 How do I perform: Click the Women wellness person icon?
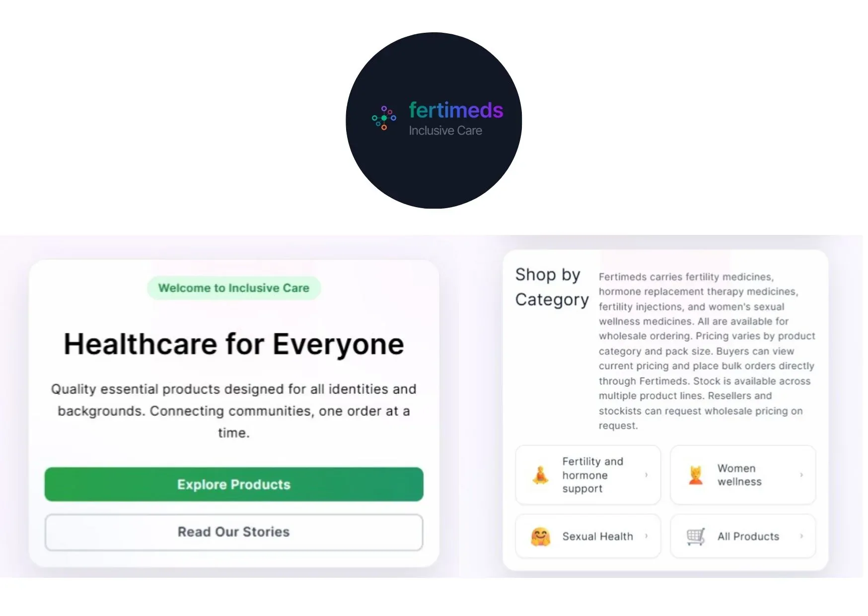tap(696, 475)
